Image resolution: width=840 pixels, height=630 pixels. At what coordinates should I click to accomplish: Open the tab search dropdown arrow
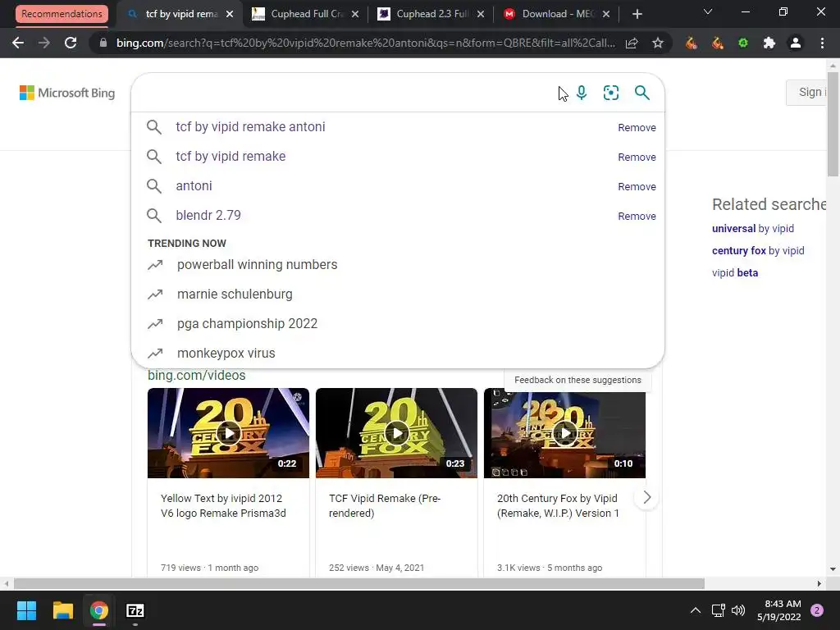click(708, 11)
